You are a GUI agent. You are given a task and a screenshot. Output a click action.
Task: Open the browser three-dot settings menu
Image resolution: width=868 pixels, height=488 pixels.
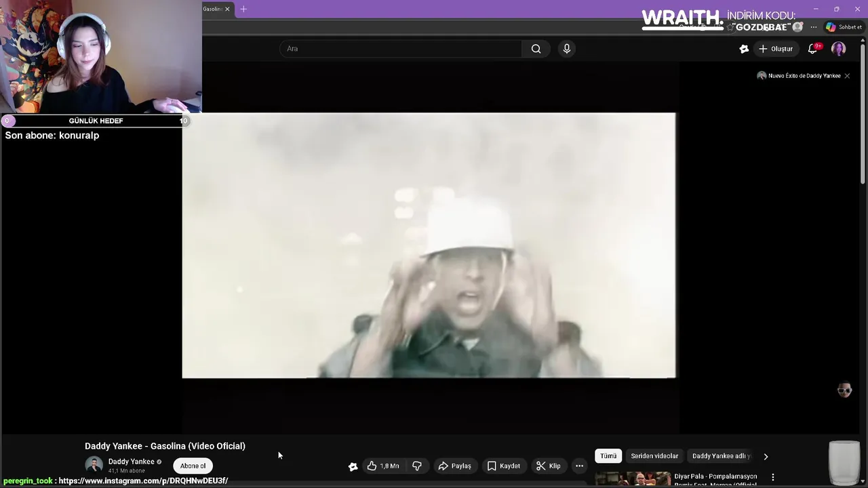[x=814, y=27]
